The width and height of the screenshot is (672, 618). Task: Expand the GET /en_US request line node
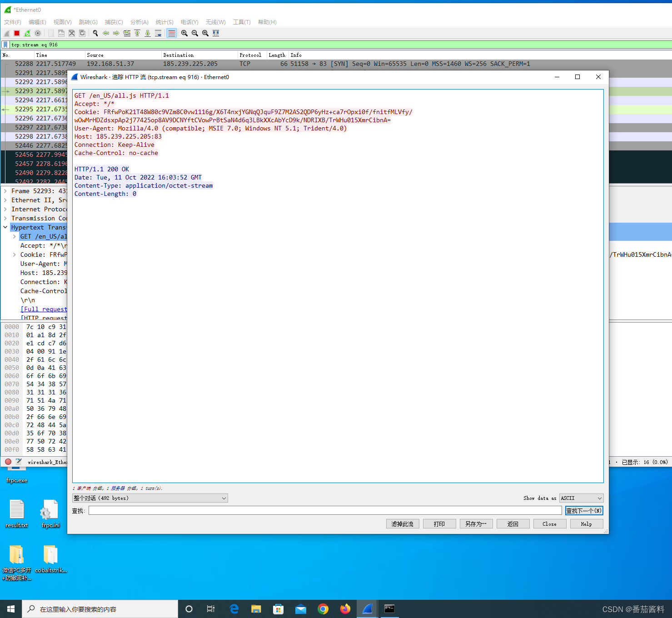[x=15, y=236]
